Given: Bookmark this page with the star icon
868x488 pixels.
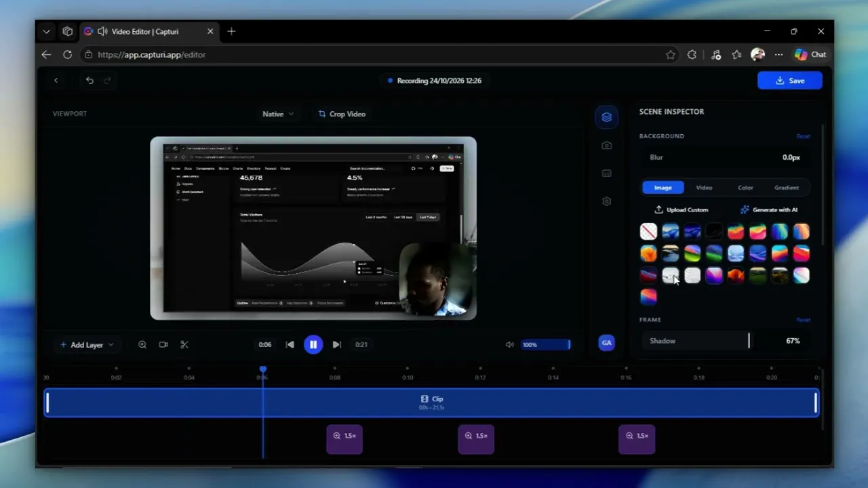Looking at the screenshot, I should point(671,55).
